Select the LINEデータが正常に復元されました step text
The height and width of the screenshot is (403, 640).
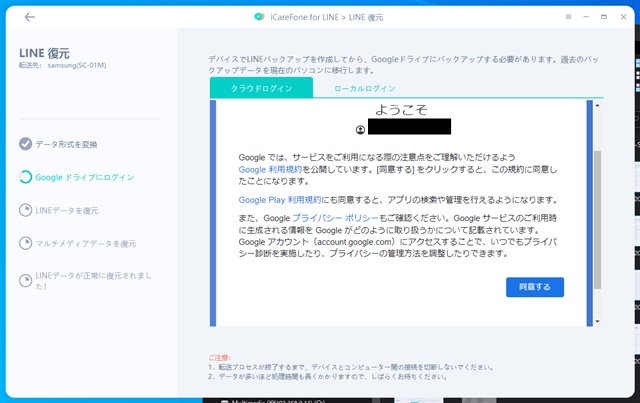point(93,281)
